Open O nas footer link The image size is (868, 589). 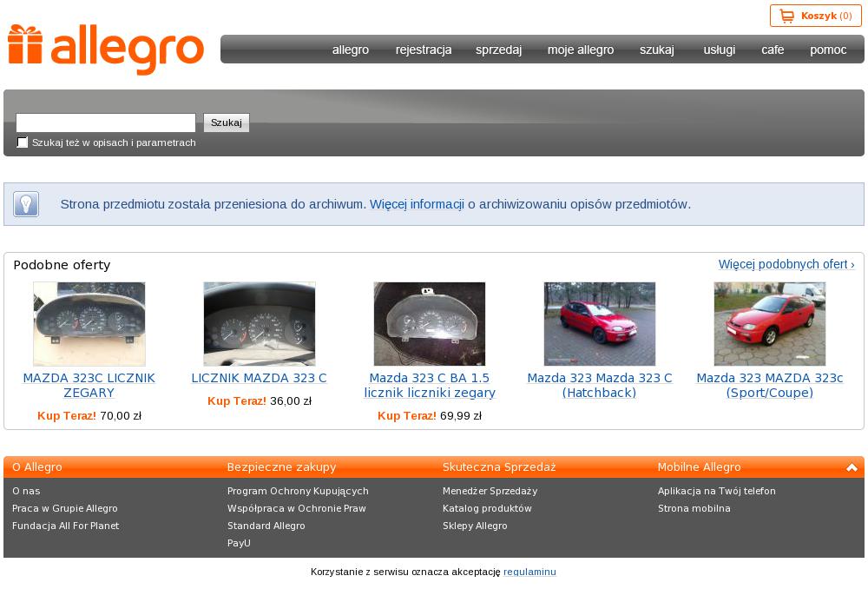pos(26,491)
